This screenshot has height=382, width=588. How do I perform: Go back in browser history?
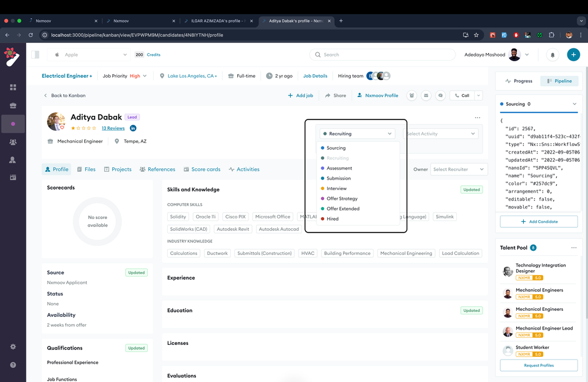[7, 35]
